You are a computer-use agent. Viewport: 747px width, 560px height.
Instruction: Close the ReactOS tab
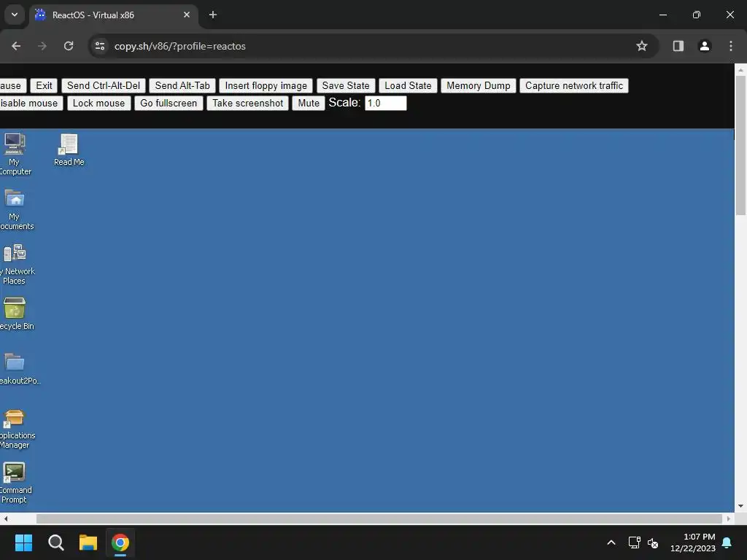(187, 15)
